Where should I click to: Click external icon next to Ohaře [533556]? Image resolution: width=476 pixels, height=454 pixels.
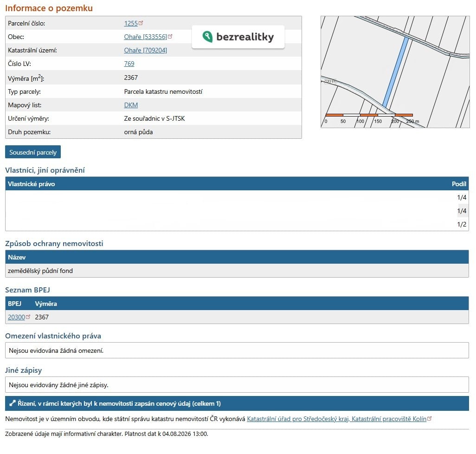click(170, 36)
